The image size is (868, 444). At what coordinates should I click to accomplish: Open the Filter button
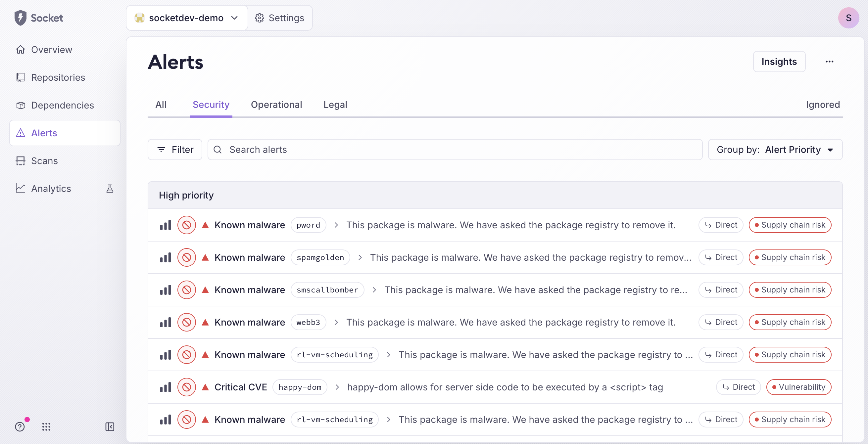175,150
